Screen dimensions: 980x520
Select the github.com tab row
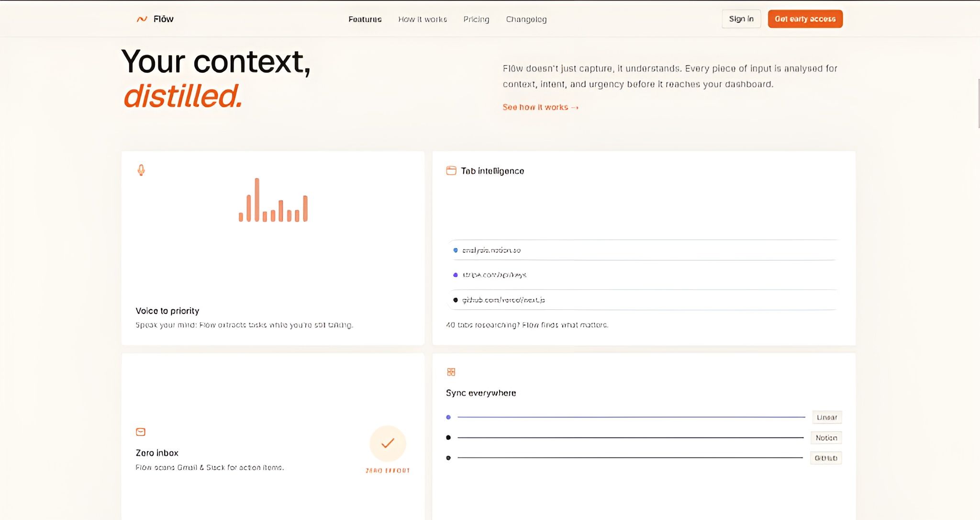[x=644, y=300]
